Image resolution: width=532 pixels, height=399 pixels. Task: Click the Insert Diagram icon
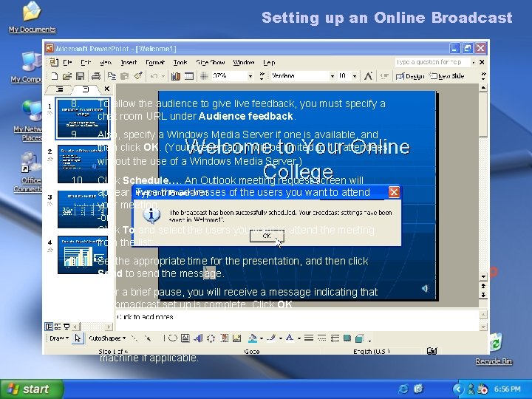(x=211, y=338)
